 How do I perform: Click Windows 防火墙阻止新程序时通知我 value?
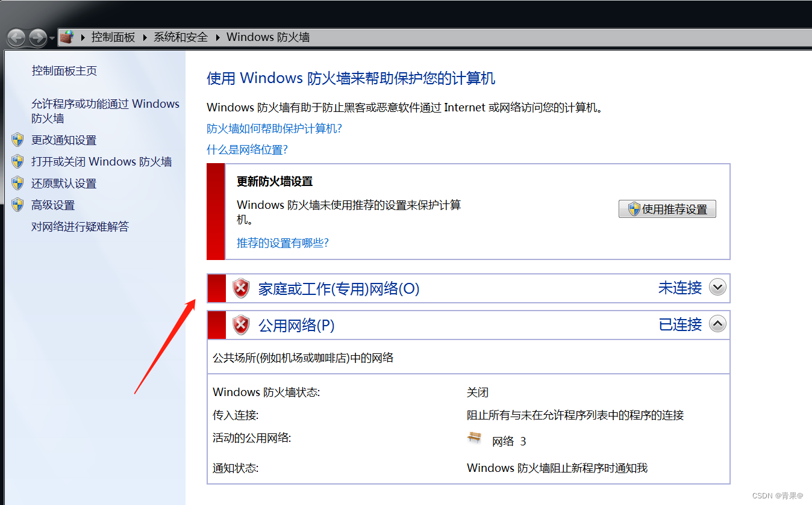557,468
